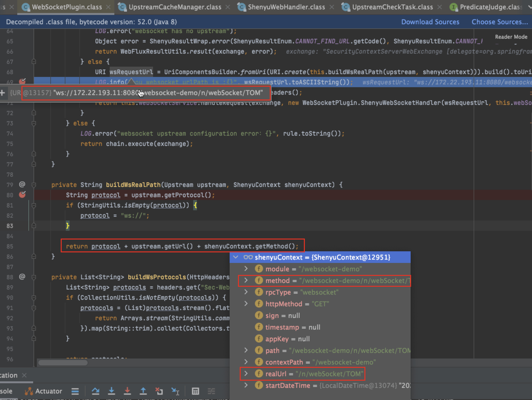Viewport: 532px width, 400px height.
Task: Click the blue Step Into arrow icon
Action: point(111,391)
